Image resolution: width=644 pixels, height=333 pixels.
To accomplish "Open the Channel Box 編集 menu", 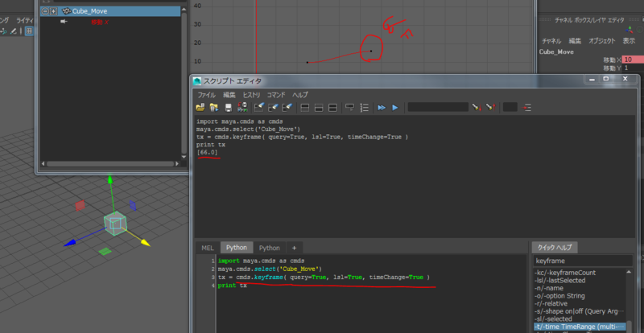I will pyautogui.click(x=575, y=41).
